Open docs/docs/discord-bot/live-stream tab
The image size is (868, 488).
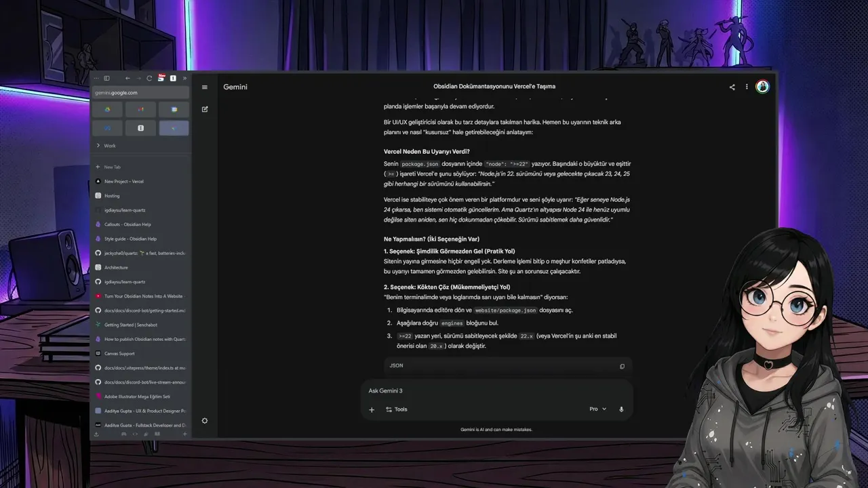pyautogui.click(x=141, y=382)
